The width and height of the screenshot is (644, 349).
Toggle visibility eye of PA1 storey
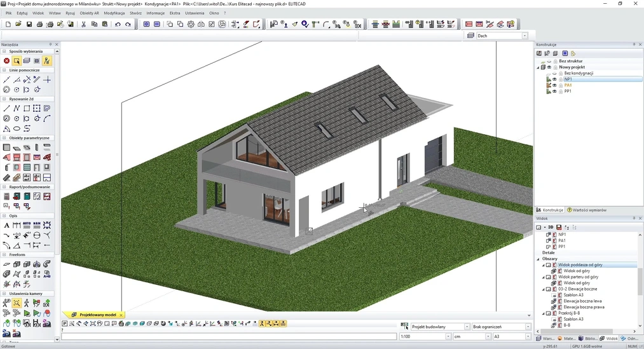click(x=554, y=85)
